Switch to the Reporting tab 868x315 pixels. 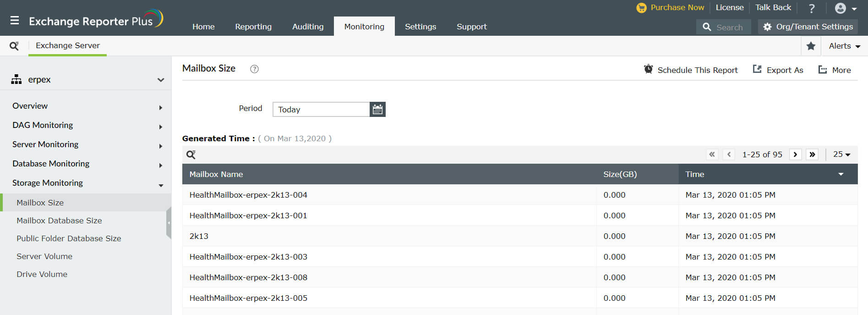point(253,27)
